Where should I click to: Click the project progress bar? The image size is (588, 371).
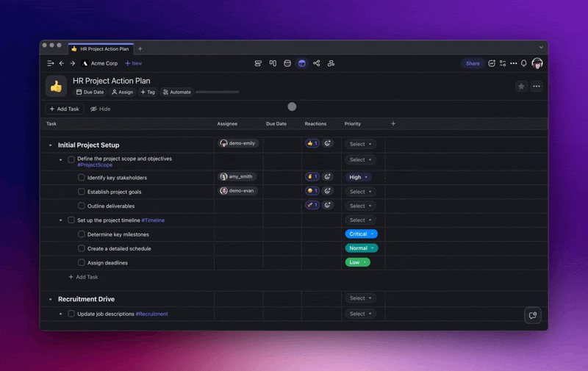click(218, 92)
